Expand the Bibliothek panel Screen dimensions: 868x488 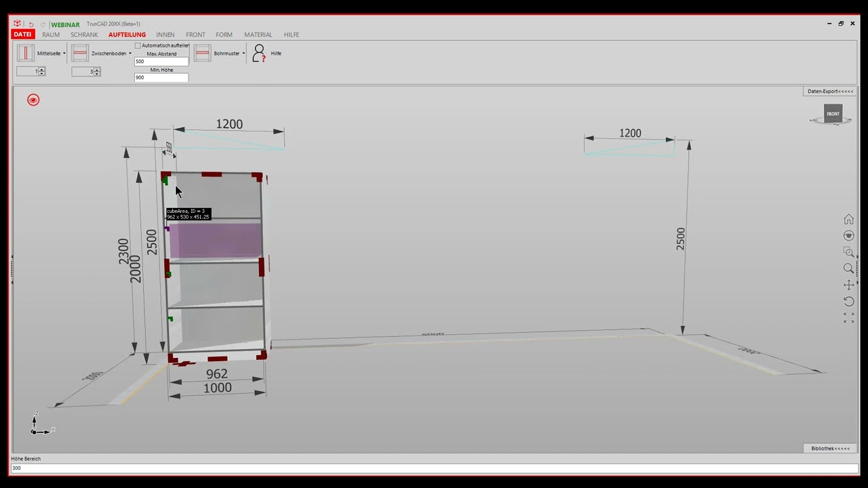[830, 448]
